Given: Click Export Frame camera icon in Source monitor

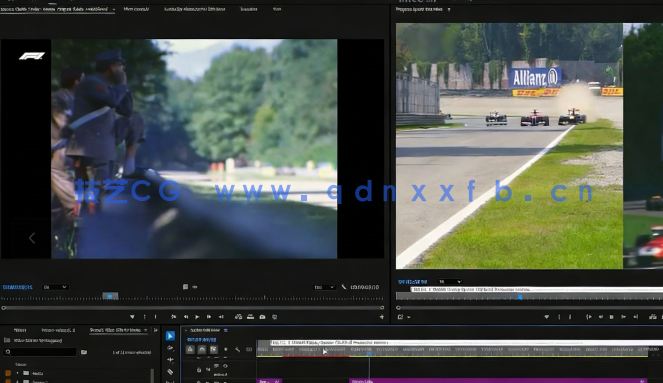Looking at the screenshot, I should (262, 317).
